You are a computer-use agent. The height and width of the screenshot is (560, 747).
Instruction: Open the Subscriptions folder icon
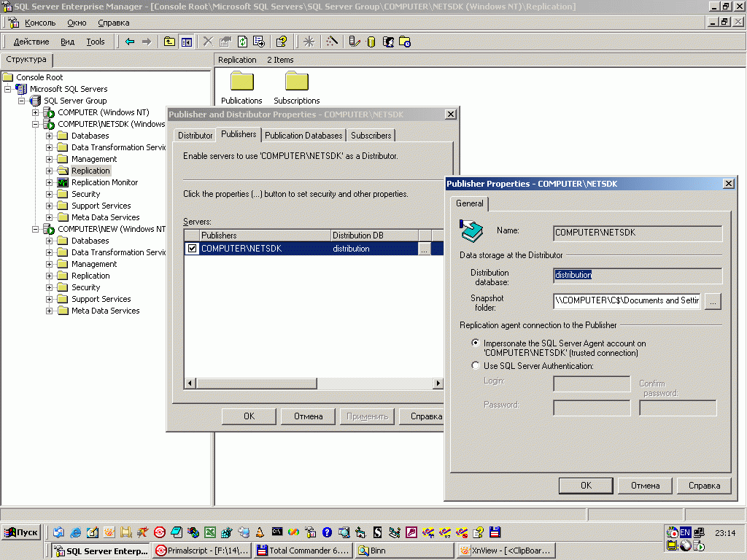tap(297, 82)
